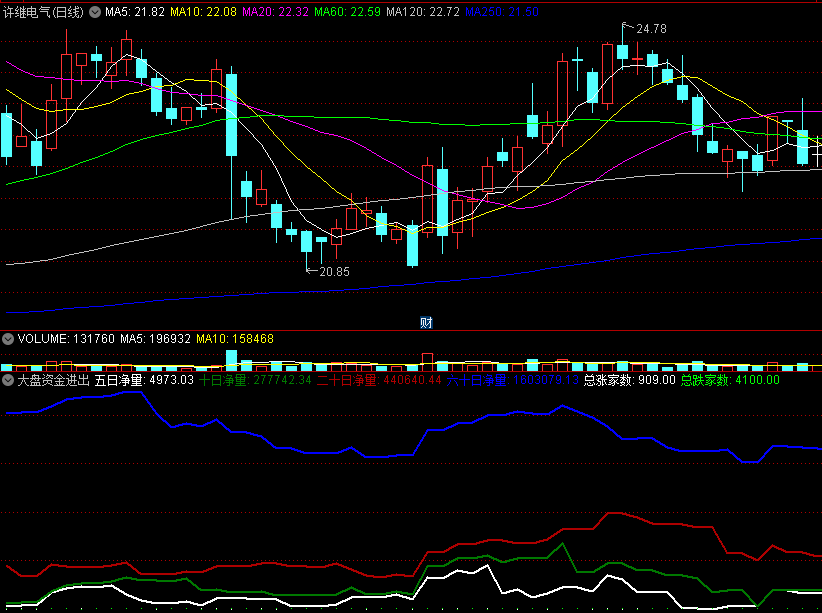The height and width of the screenshot is (613, 822).
Task: Click the 许继电气(日线) chart title
Action: 44,12
